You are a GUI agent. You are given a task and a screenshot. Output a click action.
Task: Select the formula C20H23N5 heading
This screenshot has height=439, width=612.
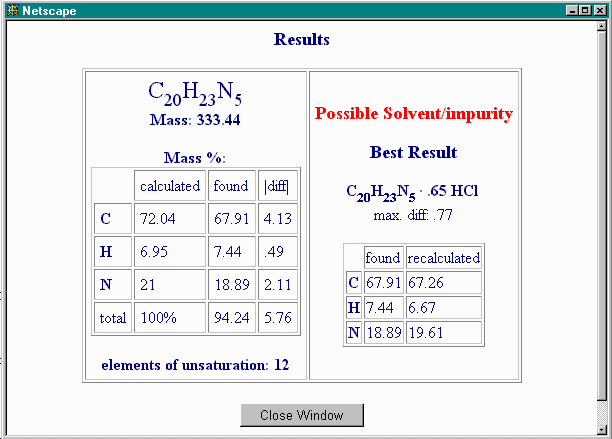tap(195, 94)
